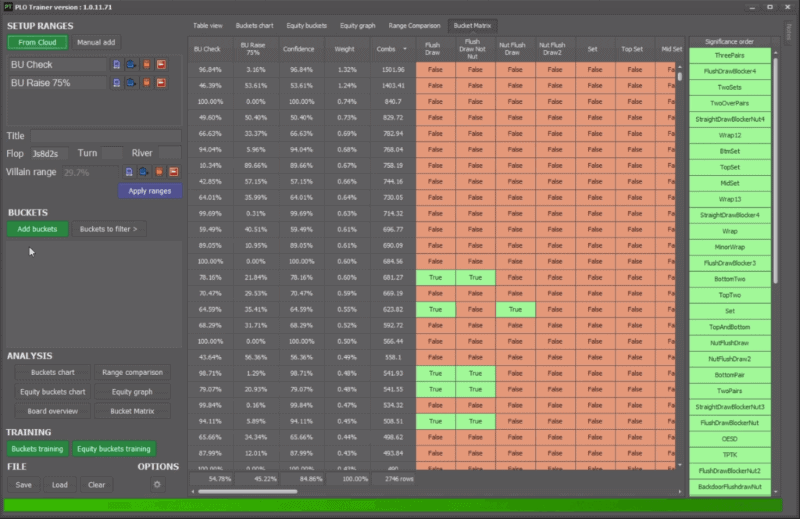800x519 pixels.
Task: Click the River card input field
Action: click(x=169, y=153)
